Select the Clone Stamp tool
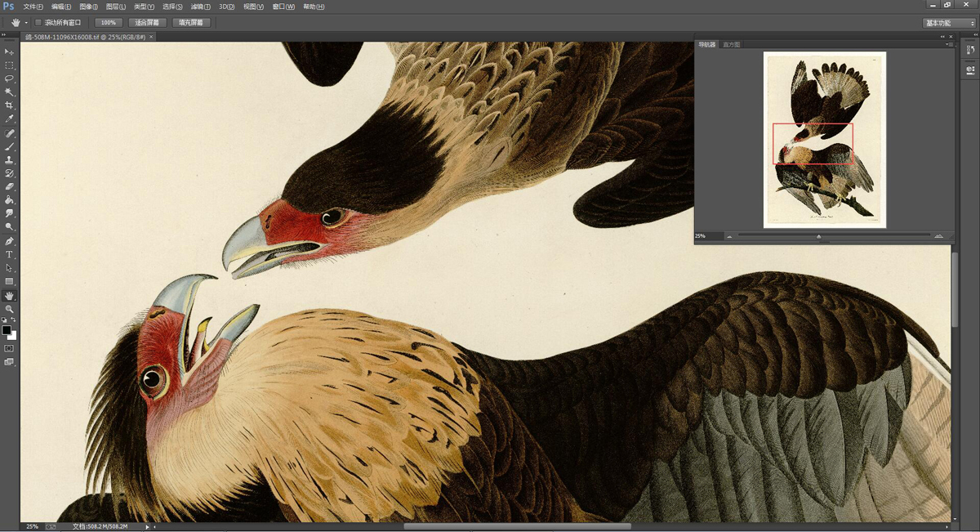 click(x=10, y=160)
